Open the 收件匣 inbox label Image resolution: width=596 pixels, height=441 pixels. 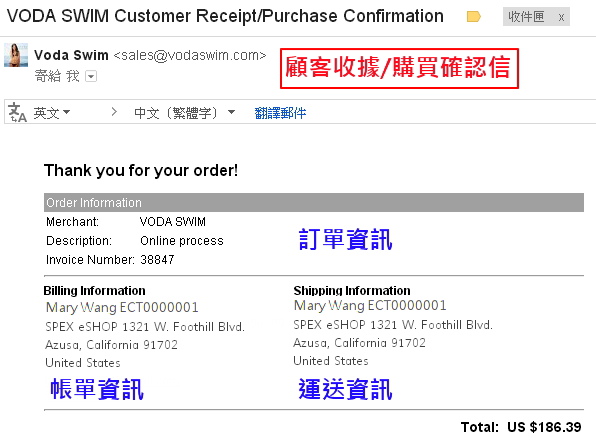pos(526,17)
